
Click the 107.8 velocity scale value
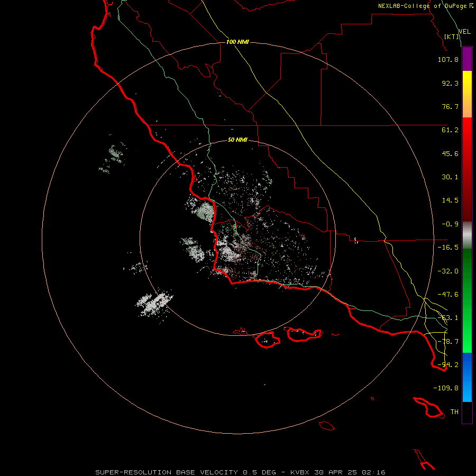pyautogui.click(x=448, y=59)
